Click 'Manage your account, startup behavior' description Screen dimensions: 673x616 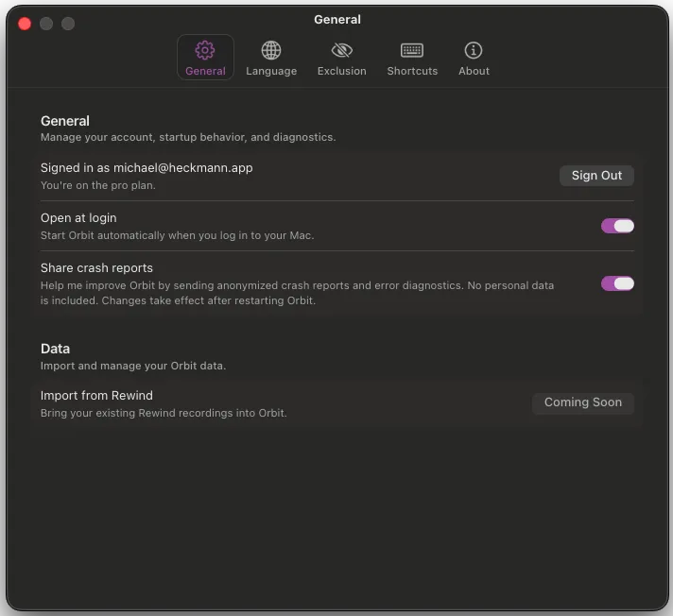[188, 137]
